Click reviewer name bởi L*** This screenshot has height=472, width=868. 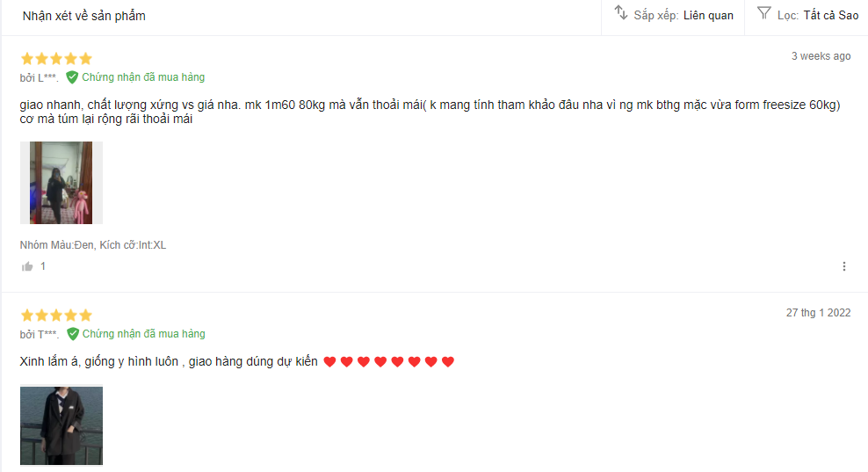[x=39, y=78]
